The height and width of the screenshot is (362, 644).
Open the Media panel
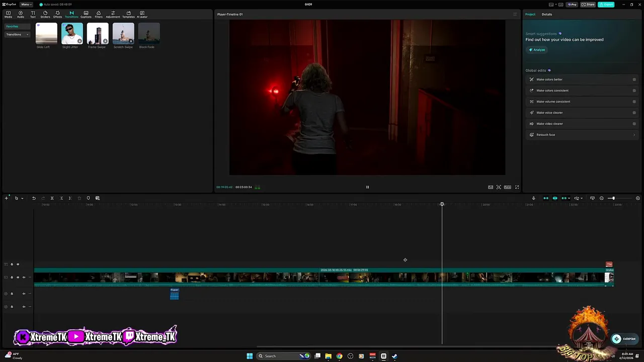pyautogui.click(x=8, y=14)
